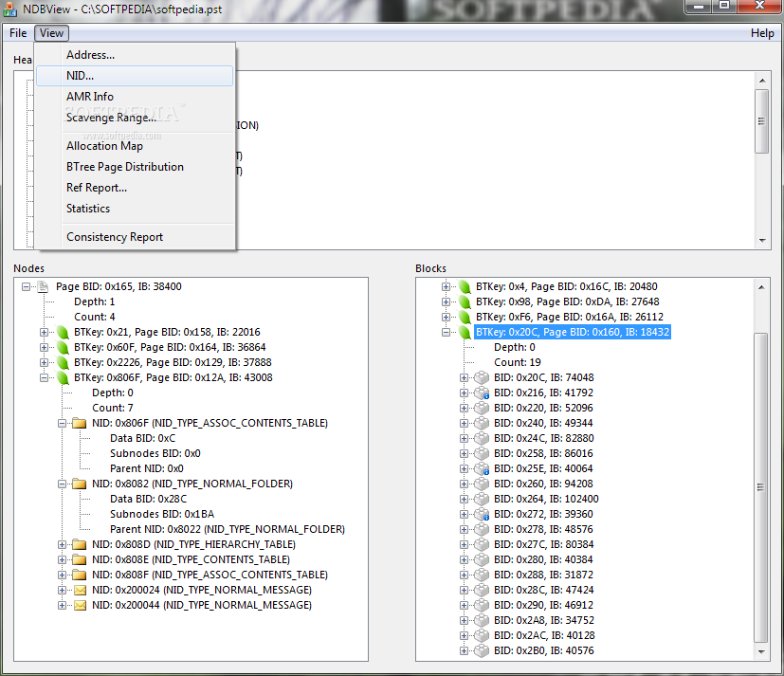Screen dimensions: 784x676
Task: Click folder icon of NID 0x808D
Action: point(80,544)
